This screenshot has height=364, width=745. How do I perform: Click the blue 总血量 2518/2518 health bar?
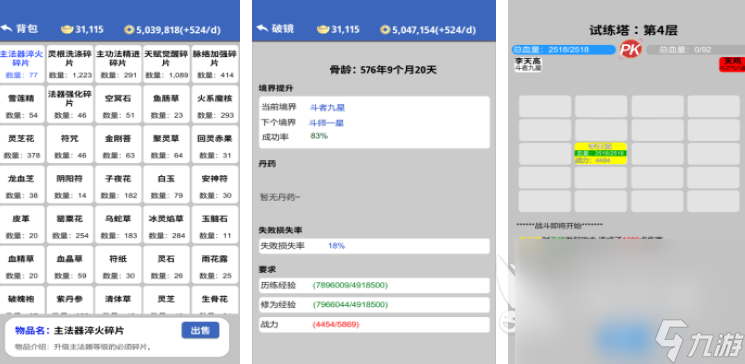click(564, 49)
